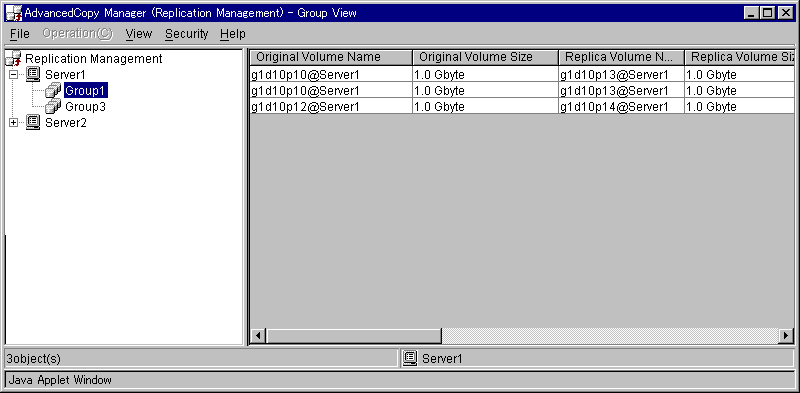The image size is (800, 393).
Task: Select first row g1d10p10@Server1 original volume
Action: point(331,75)
